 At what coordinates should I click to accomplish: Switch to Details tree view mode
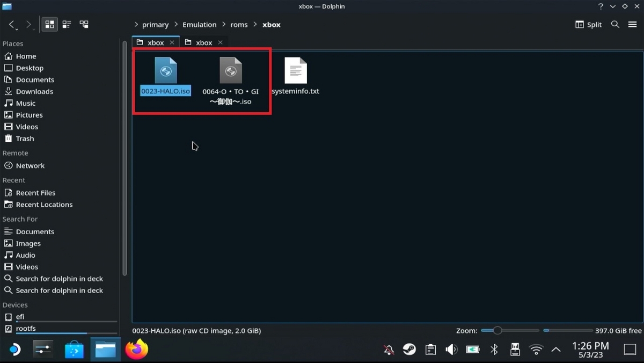[x=84, y=25]
